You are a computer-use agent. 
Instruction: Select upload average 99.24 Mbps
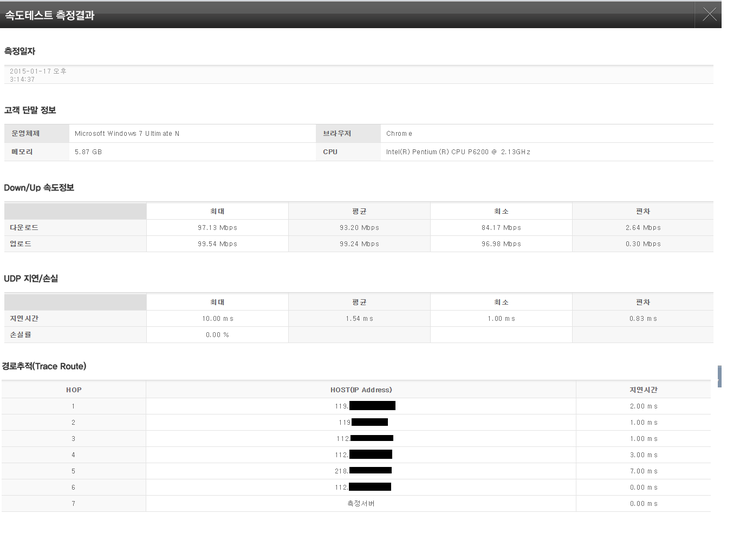[359, 244]
